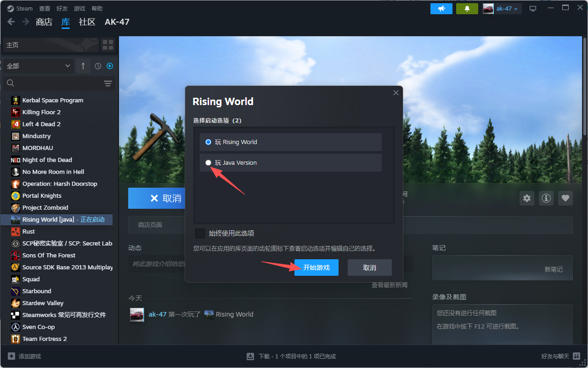The width and height of the screenshot is (588, 368).
Task: Open the game info icon
Action: click(x=546, y=198)
